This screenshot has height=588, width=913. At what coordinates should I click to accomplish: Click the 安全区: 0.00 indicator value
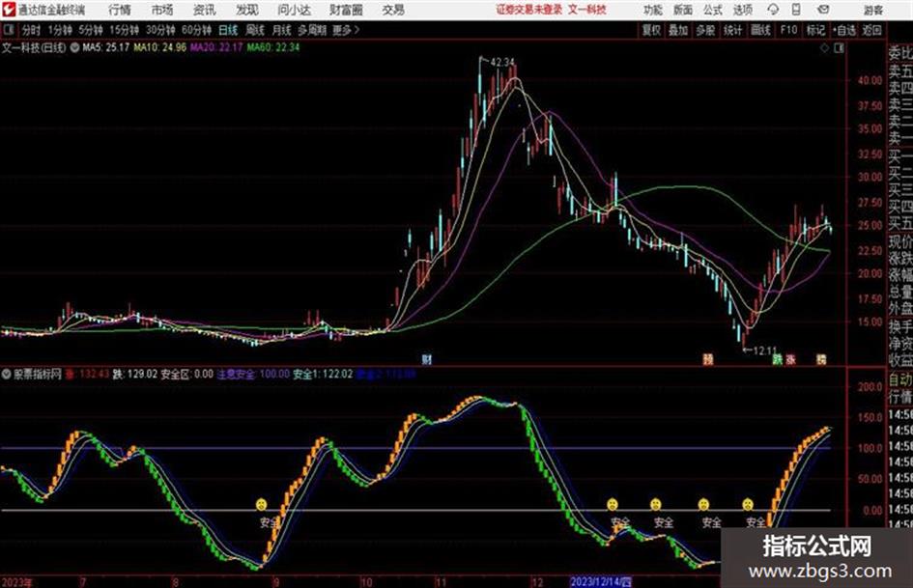point(186,374)
